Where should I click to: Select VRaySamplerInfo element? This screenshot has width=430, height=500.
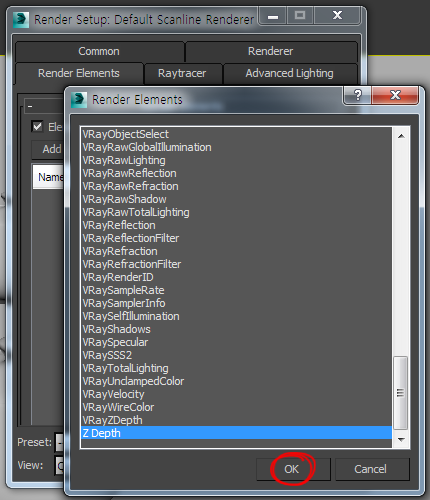(x=236, y=303)
